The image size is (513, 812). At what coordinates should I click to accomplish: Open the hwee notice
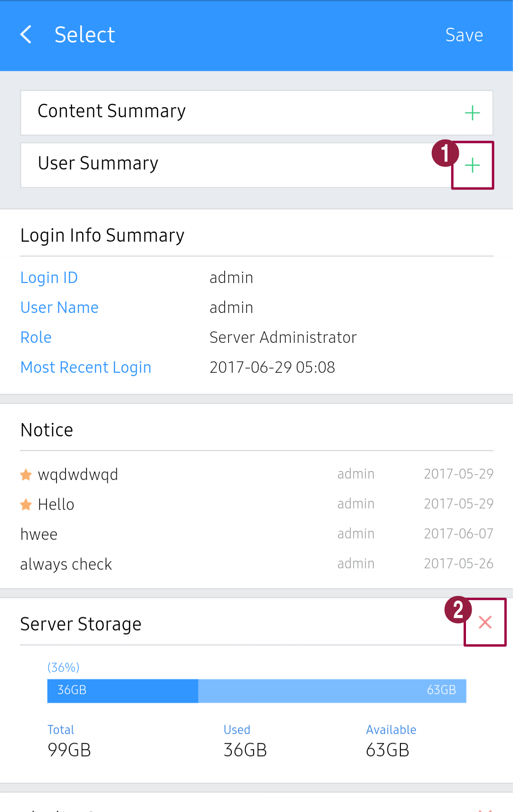[x=39, y=534]
